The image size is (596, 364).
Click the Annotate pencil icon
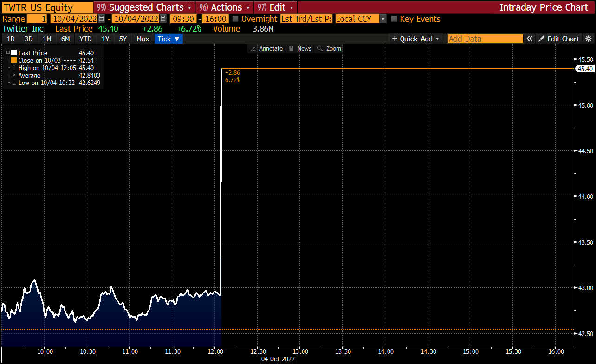pos(253,49)
